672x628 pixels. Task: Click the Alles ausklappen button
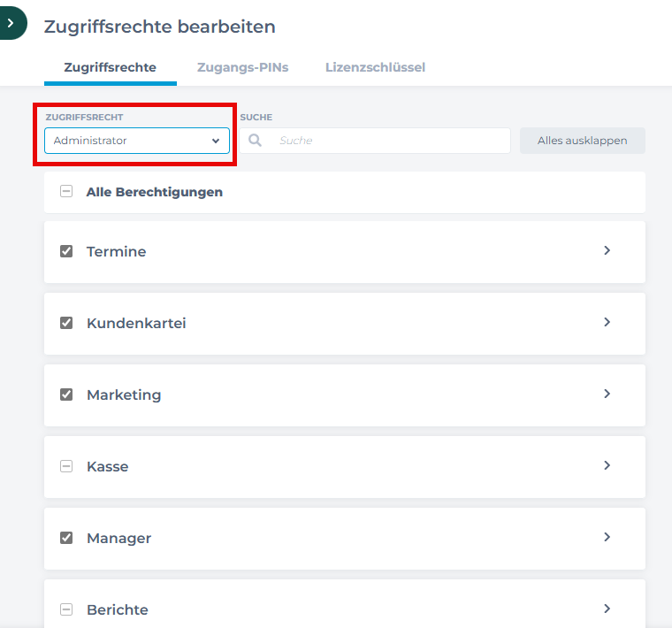click(x=582, y=141)
